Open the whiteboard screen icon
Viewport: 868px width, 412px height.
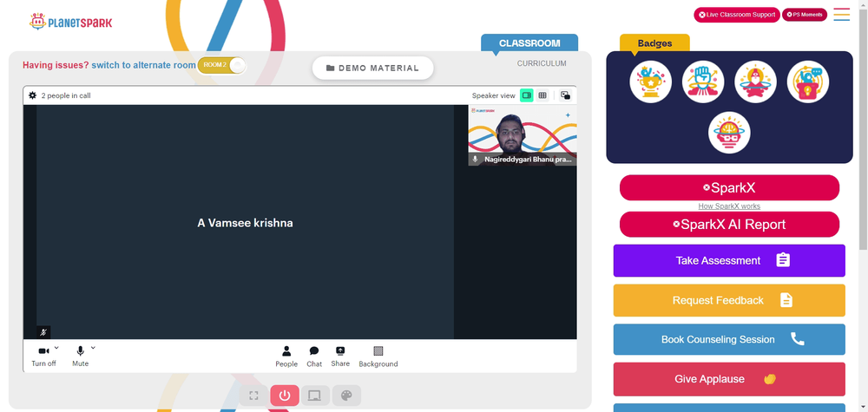coord(315,396)
